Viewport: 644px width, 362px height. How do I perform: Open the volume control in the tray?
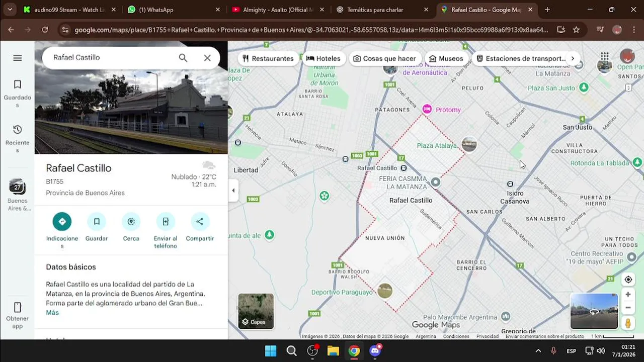601,350
